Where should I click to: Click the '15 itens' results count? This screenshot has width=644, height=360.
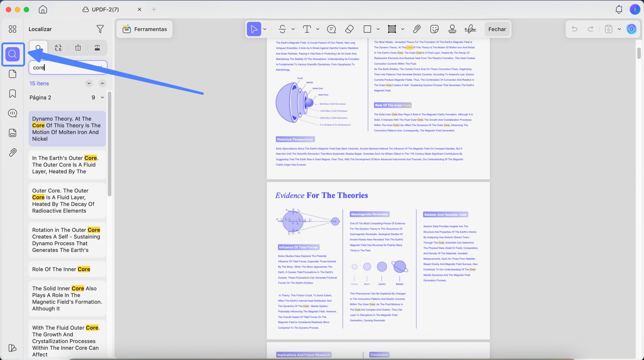pyautogui.click(x=39, y=83)
